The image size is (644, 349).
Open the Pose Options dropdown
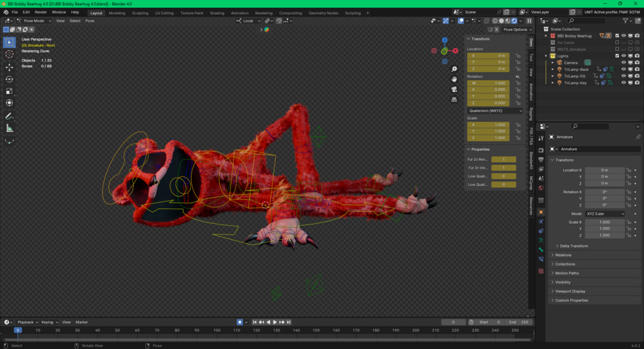(x=517, y=30)
